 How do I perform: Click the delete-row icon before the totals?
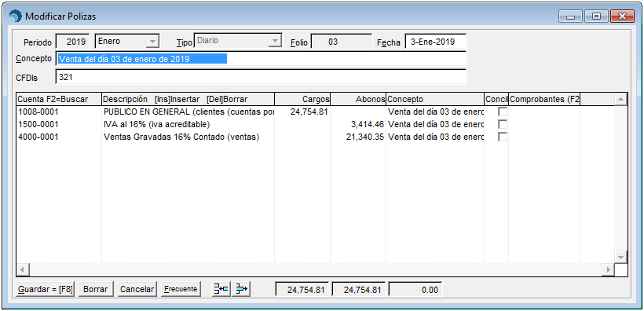coord(241,289)
